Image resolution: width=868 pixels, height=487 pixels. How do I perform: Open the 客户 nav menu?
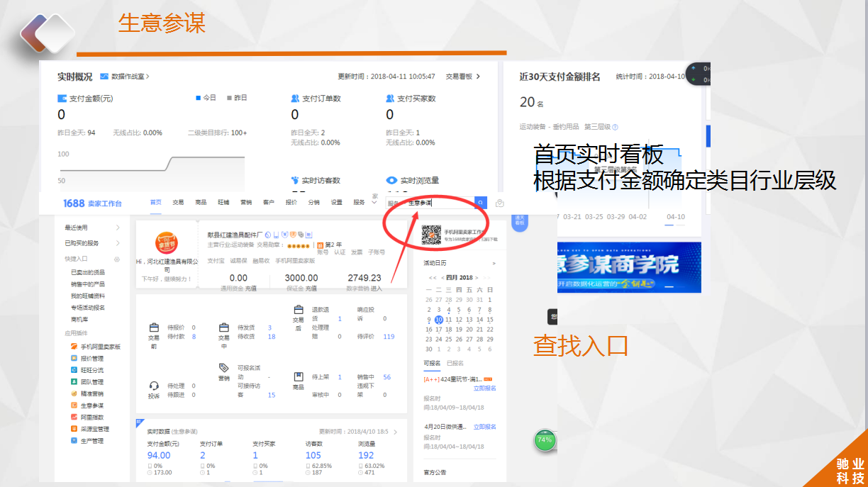pos(268,203)
